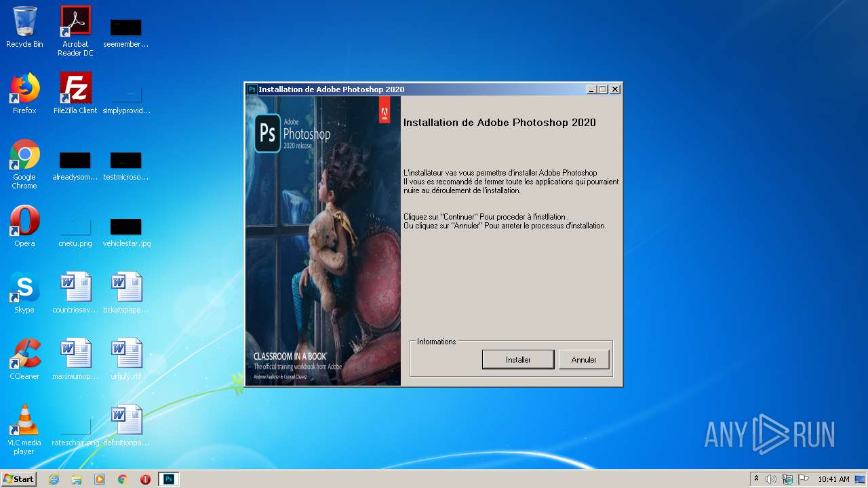Select the countriesev Word document

pos(75,293)
